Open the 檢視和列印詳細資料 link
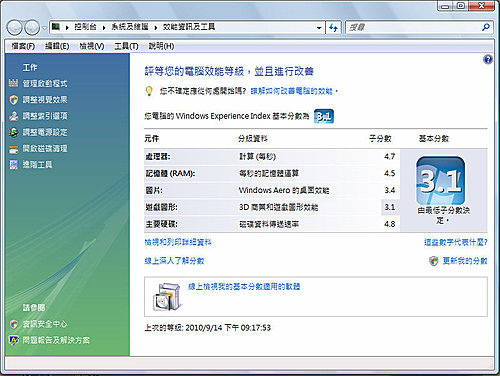Image resolution: width=500 pixels, height=376 pixels. pyautogui.click(x=178, y=242)
